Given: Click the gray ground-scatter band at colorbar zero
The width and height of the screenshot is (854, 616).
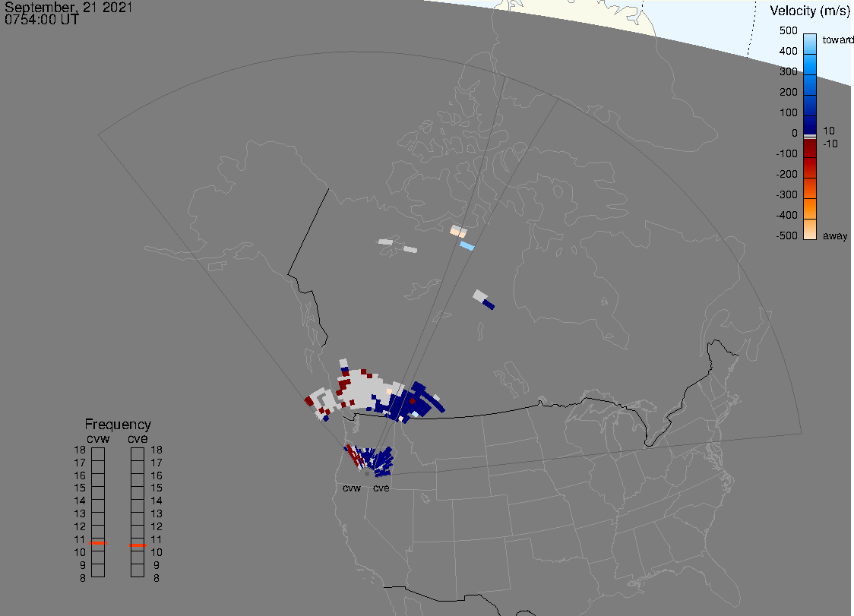Looking at the screenshot, I should point(810,137).
